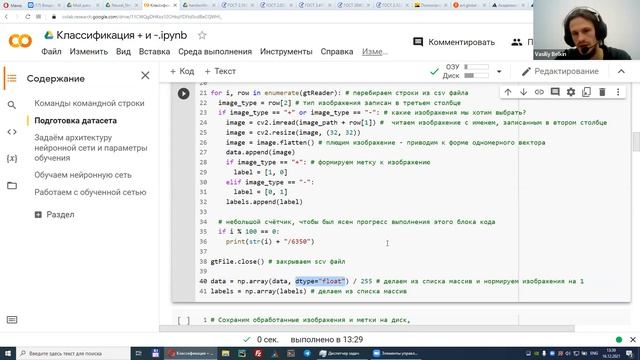The width and height of the screenshot is (640, 360).
Task: Go to section Задаём архитектуру нейронной сети
Action: coord(91,148)
